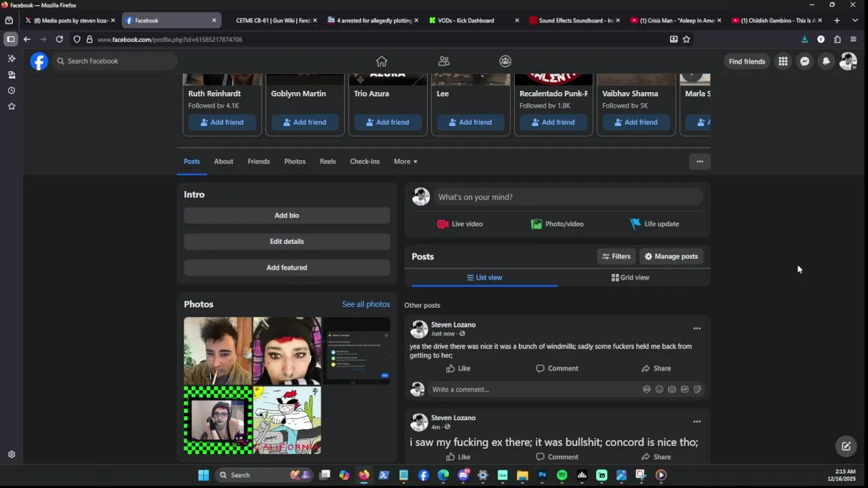The width and height of the screenshot is (868, 488).
Task: Click the Find friends button
Action: pyautogui.click(x=747, y=62)
